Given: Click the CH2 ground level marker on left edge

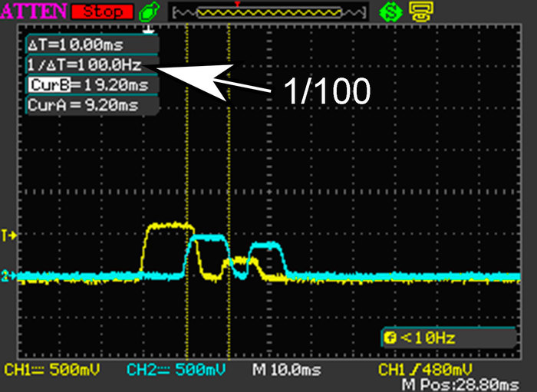Looking at the screenshot, I should (x=9, y=275).
